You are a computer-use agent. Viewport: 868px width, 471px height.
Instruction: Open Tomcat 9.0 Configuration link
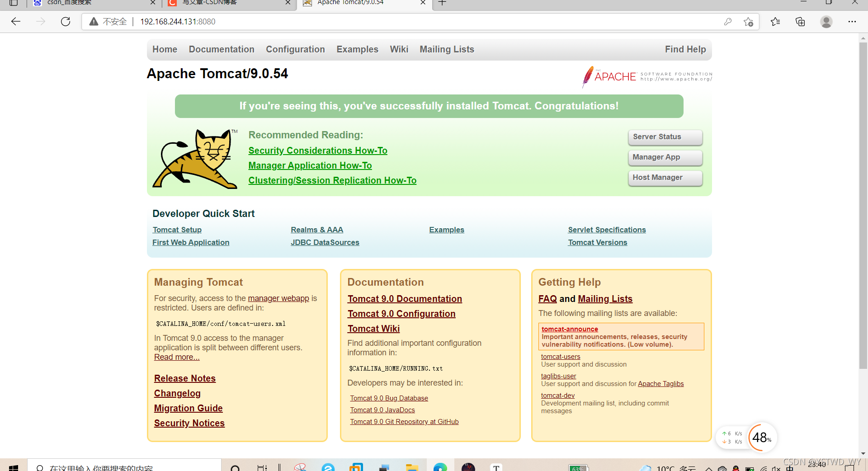tap(401, 314)
